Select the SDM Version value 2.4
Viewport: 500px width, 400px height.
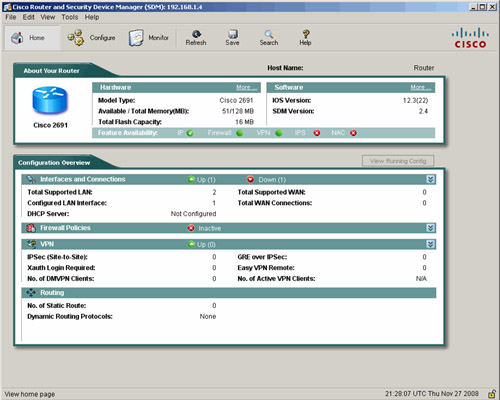[x=423, y=111]
